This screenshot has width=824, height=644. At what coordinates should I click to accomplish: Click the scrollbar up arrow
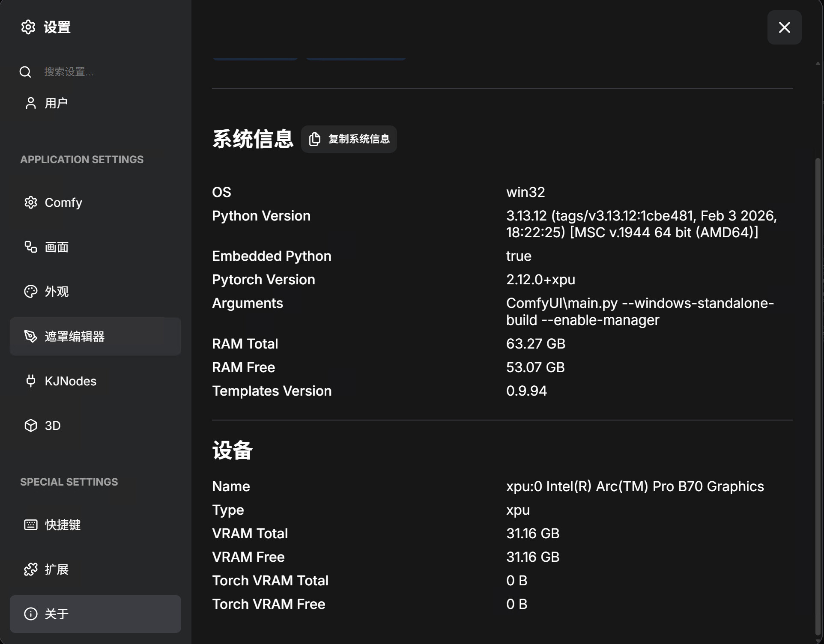click(818, 63)
